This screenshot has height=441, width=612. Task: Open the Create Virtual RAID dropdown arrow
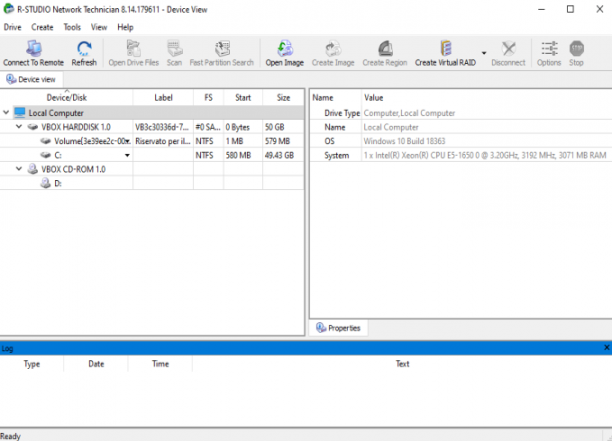point(484,53)
